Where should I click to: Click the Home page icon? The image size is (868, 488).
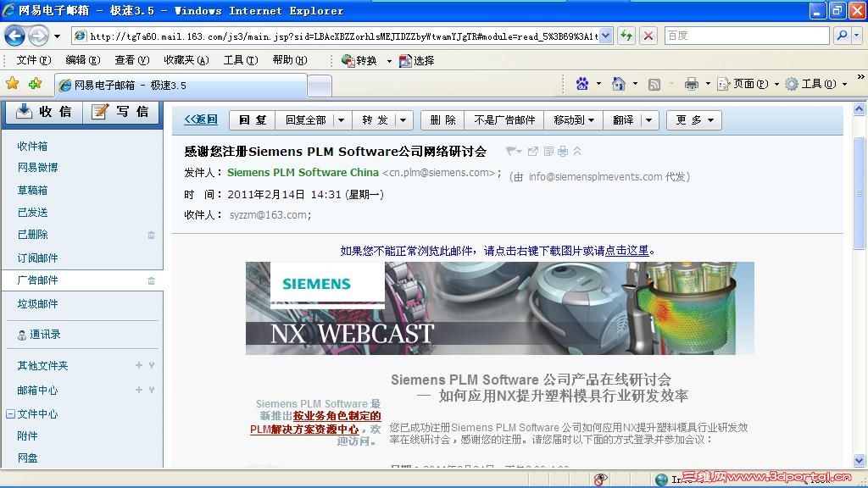[618, 84]
